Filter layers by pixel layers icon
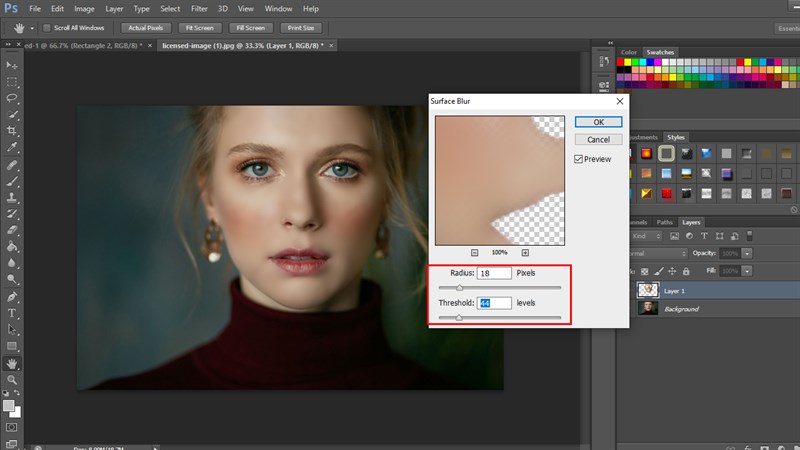Viewport: 800px width, 450px height. coord(674,236)
